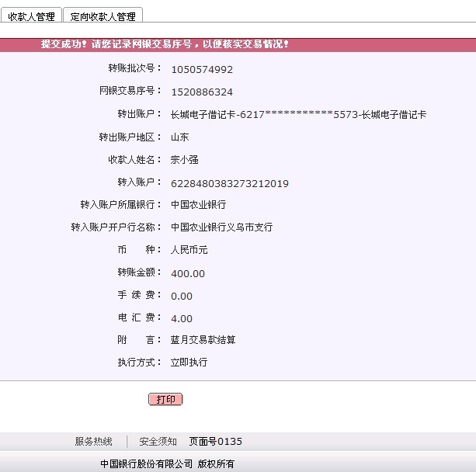Click the 电汇费 value 4.00

click(182, 318)
